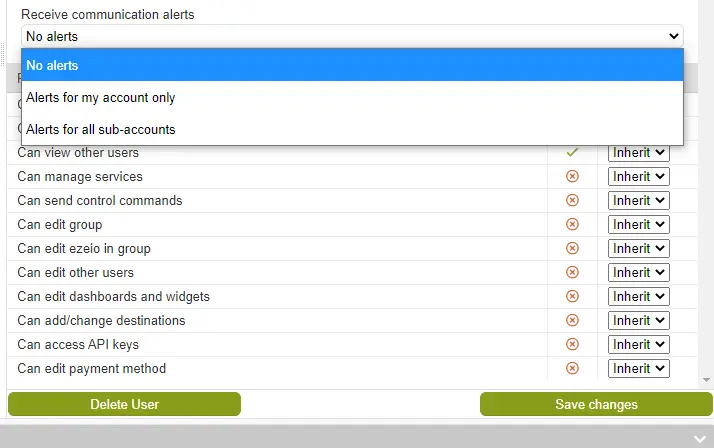This screenshot has width=714, height=448.
Task: Click the Delete User button
Action: [124, 404]
